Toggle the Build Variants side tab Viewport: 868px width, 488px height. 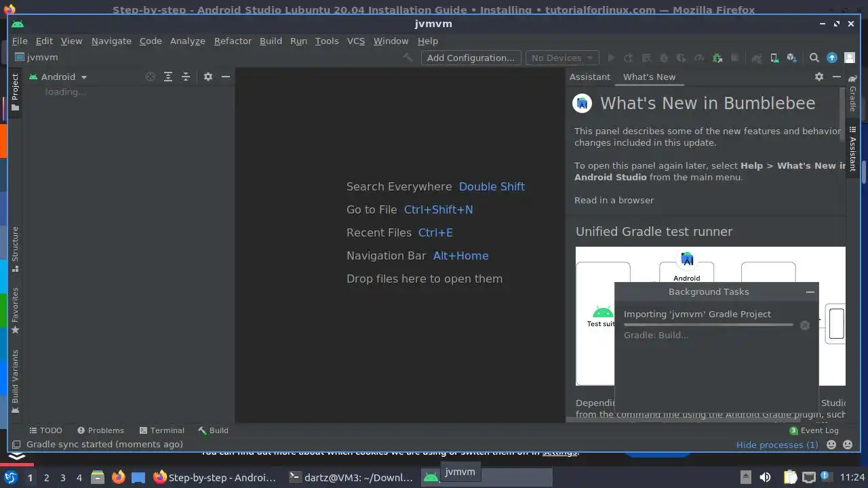15,382
